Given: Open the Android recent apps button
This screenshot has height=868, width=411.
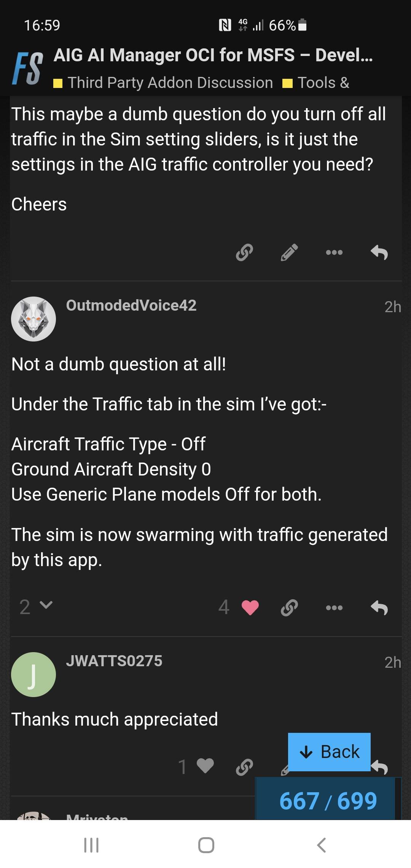Looking at the screenshot, I should [x=91, y=845].
